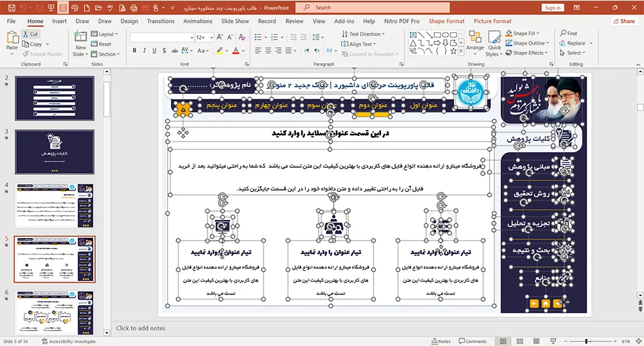Open the Align Text dropdown
Screen dimensions: 644x346
(358, 44)
